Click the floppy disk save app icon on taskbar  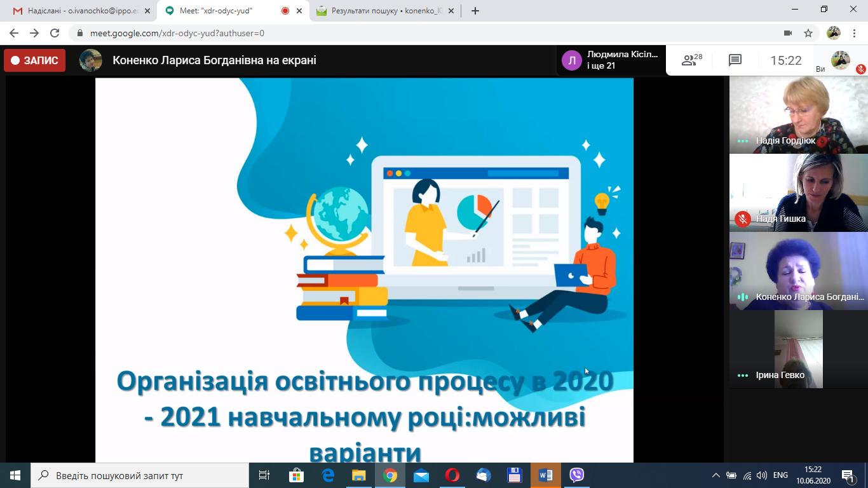pyautogui.click(x=515, y=475)
